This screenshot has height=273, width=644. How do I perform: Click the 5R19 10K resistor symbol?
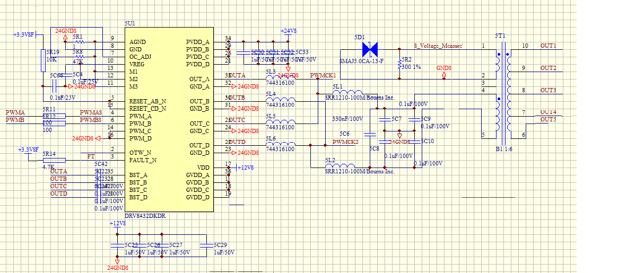coord(44,60)
